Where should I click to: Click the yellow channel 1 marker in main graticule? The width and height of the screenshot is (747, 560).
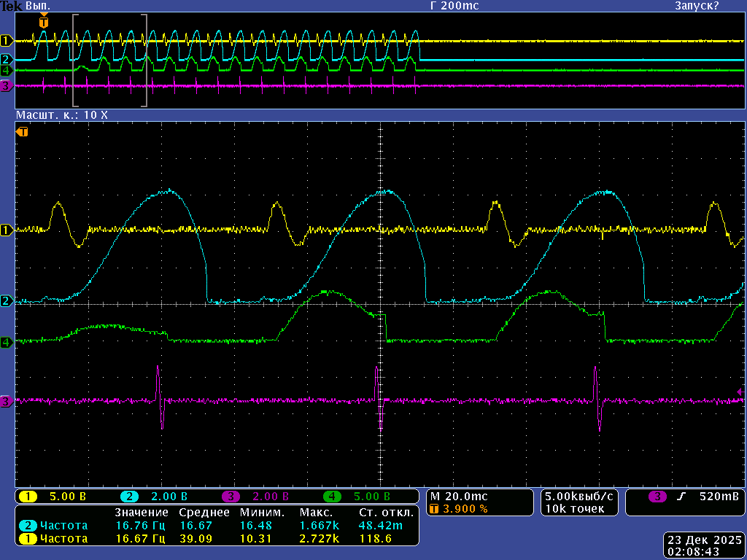pos(7,230)
